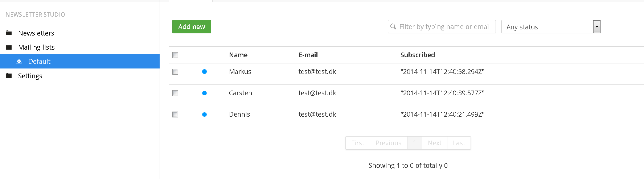Click the Add new button
The width and height of the screenshot is (644, 179).
pyautogui.click(x=192, y=26)
